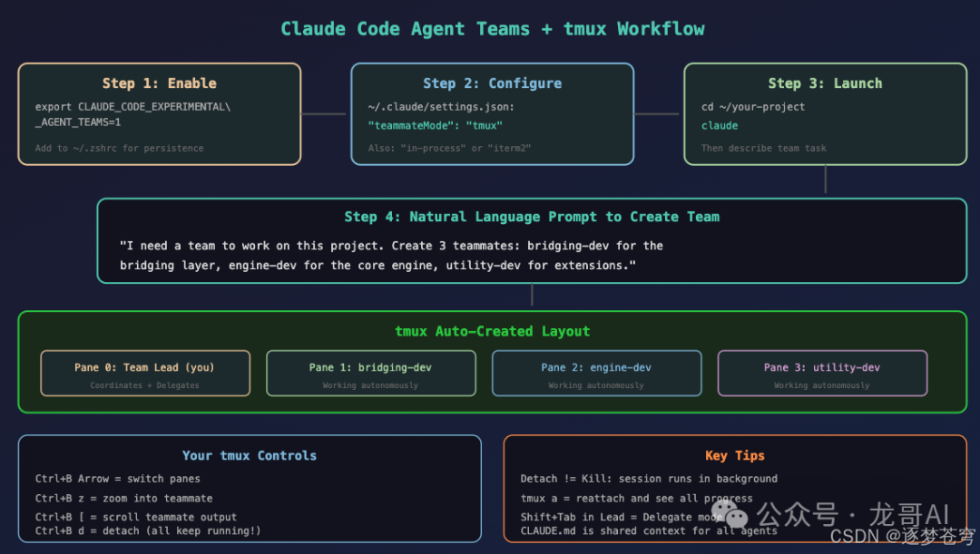Image resolution: width=980 pixels, height=554 pixels.
Task: Click the "tmux a = reattach" tip line
Action: (x=636, y=499)
